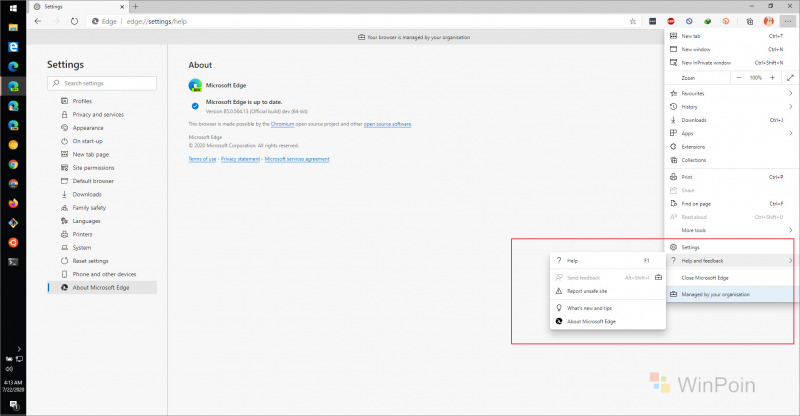Open Reset settings in the sidebar
The height and width of the screenshot is (416, 800).
pyautogui.click(x=103, y=261)
